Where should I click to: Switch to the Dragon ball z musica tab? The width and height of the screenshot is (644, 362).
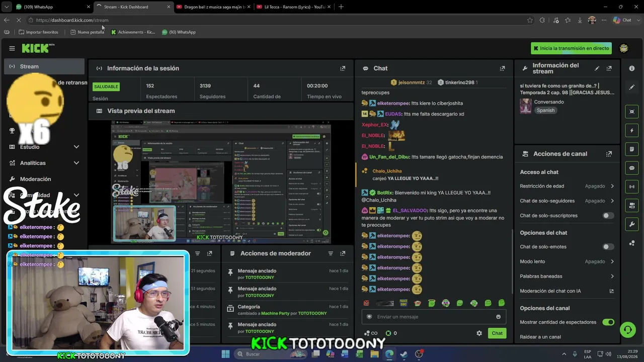tap(214, 7)
